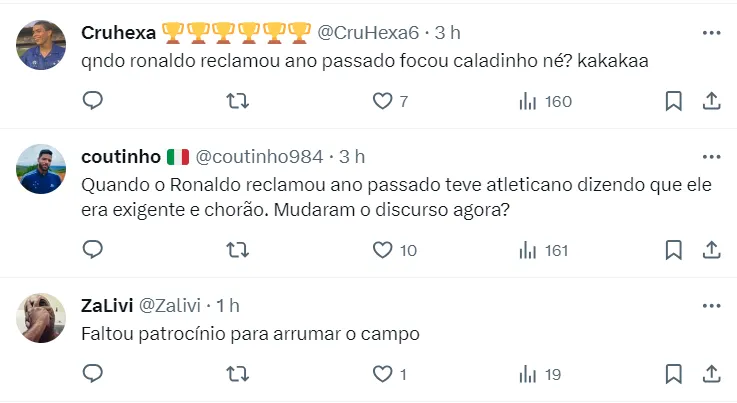Image resolution: width=737 pixels, height=403 pixels.
Task: Retweet coutinho's post
Action: [x=237, y=250]
